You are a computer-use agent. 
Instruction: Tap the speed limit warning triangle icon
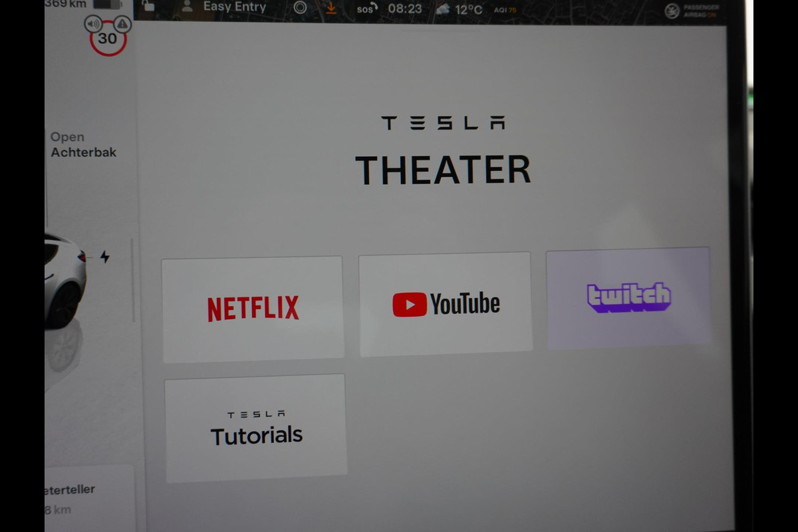coord(122,25)
